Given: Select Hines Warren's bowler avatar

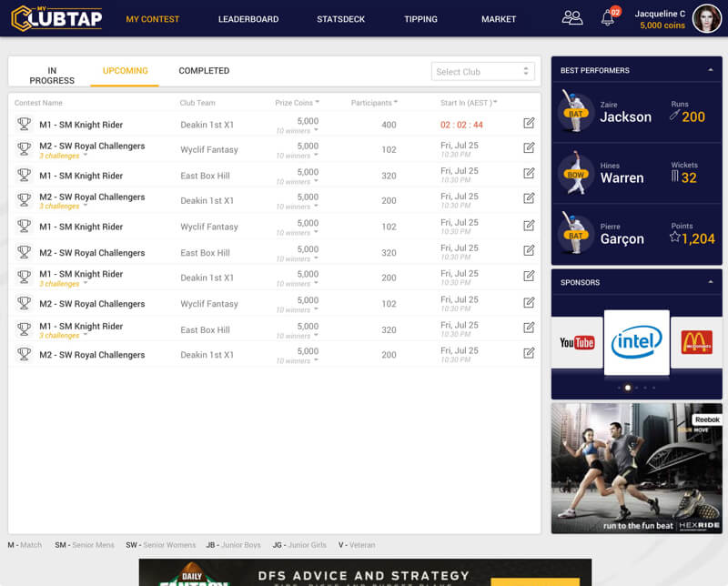Looking at the screenshot, I should point(576,173).
